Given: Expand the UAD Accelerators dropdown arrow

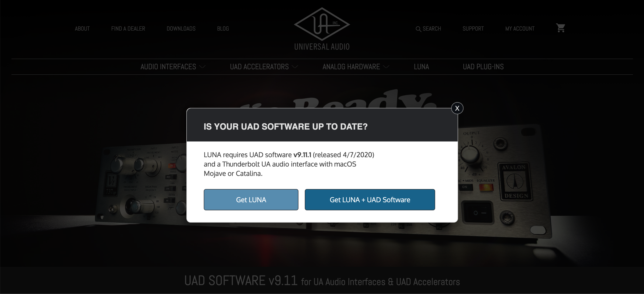Looking at the screenshot, I should pyautogui.click(x=295, y=67).
